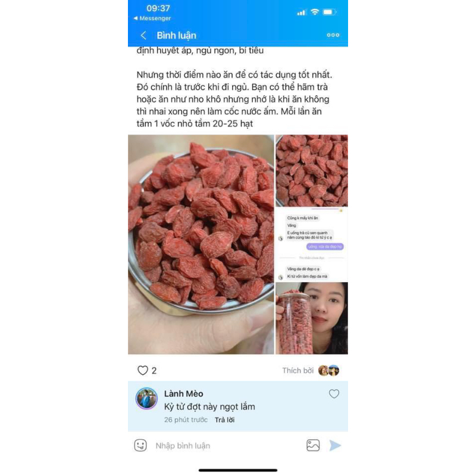
Task: Open the woman holding jar photo
Action: [x=312, y=318]
